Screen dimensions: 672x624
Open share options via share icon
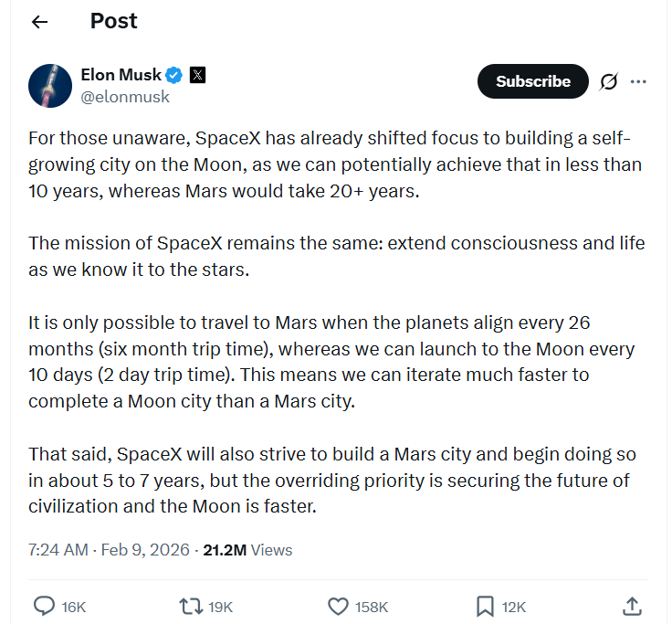point(631,606)
